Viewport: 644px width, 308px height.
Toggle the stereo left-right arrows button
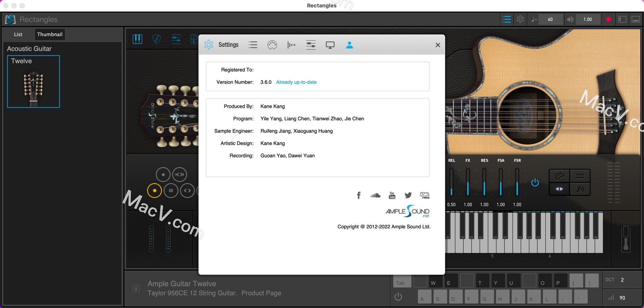coord(559,189)
